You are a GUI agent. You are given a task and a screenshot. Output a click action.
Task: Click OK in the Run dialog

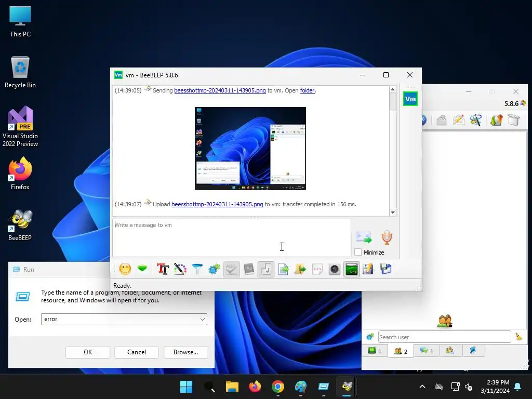coord(88,352)
